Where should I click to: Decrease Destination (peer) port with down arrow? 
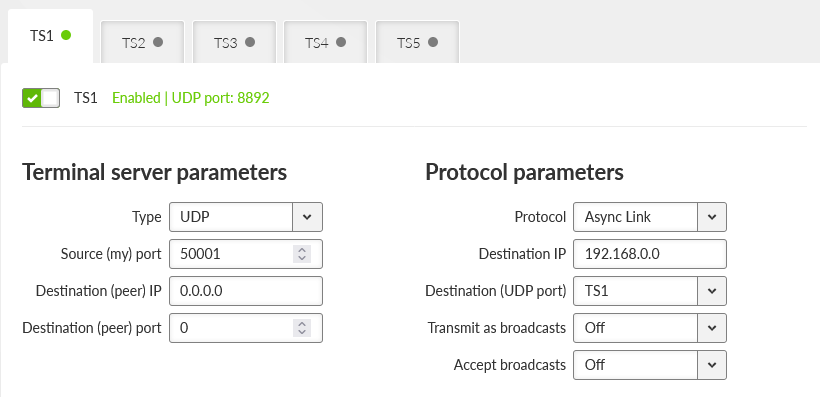pyautogui.click(x=302, y=332)
